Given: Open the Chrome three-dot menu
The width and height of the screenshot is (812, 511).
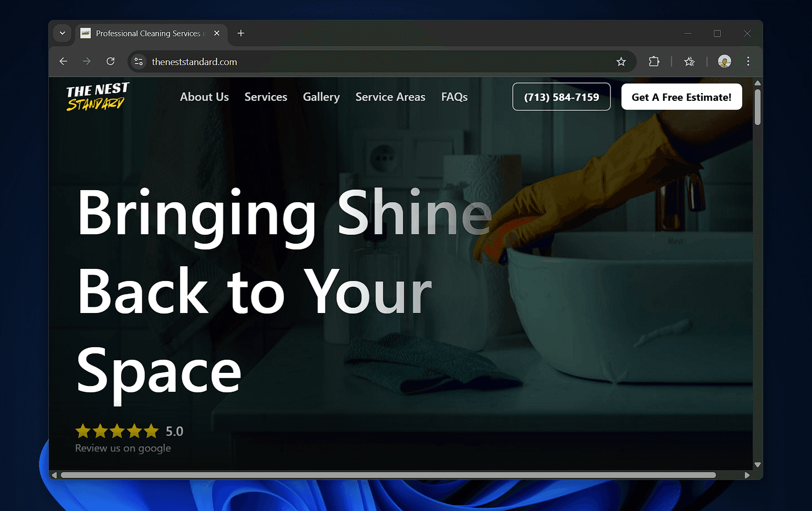Looking at the screenshot, I should (x=748, y=61).
